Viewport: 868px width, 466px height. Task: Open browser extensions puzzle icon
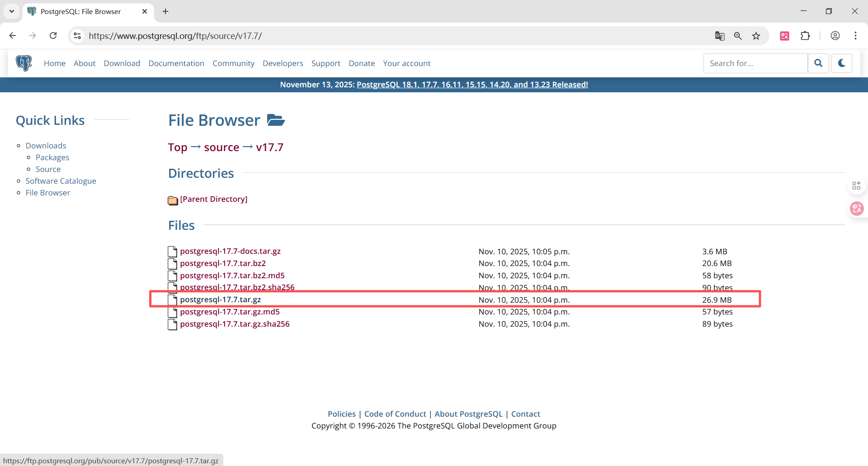click(x=805, y=36)
